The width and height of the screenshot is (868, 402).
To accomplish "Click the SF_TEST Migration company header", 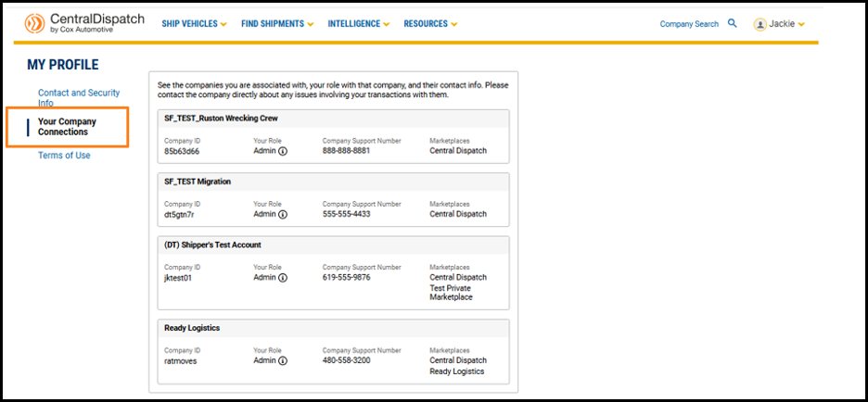I will [x=198, y=182].
